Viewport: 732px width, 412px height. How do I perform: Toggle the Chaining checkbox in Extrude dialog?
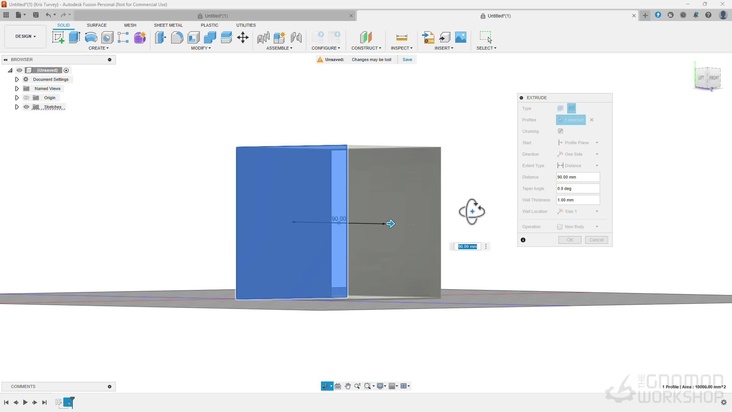[x=560, y=131]
